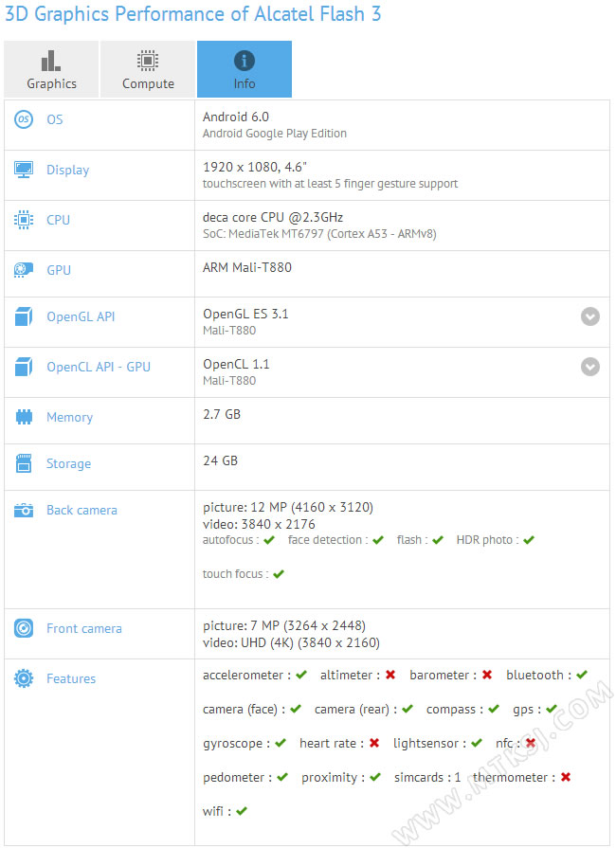Click the Back camera label
This screenshot has height=848, width=616.
[x=82, y=511]
